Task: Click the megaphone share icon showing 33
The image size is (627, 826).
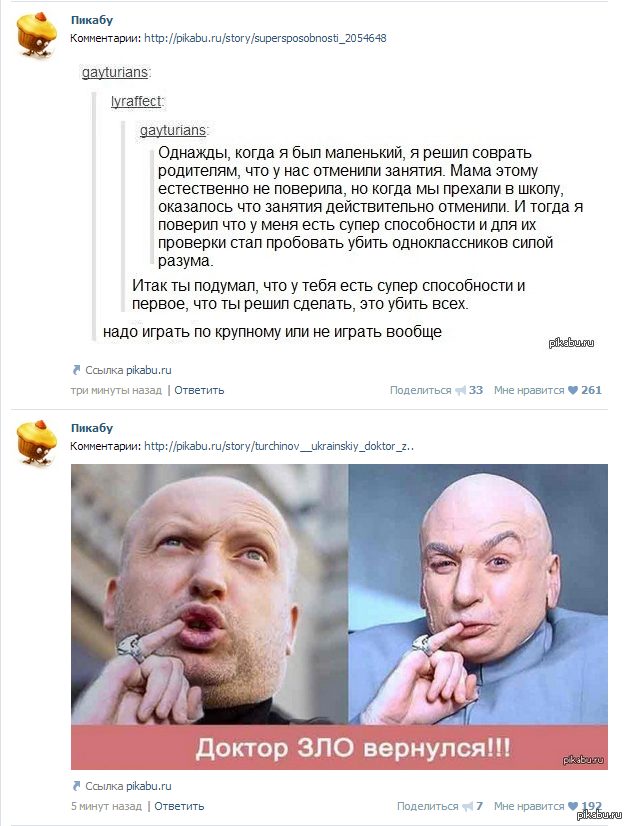Action: pyautogui.click(x=461, y=390)
